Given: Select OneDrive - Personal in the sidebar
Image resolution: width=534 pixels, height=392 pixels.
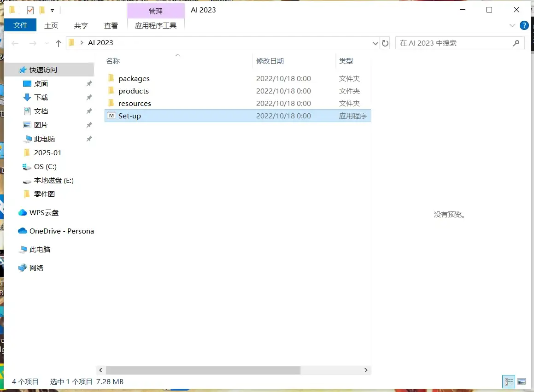Looking at the screenshot, I should (x=60, y=231).
